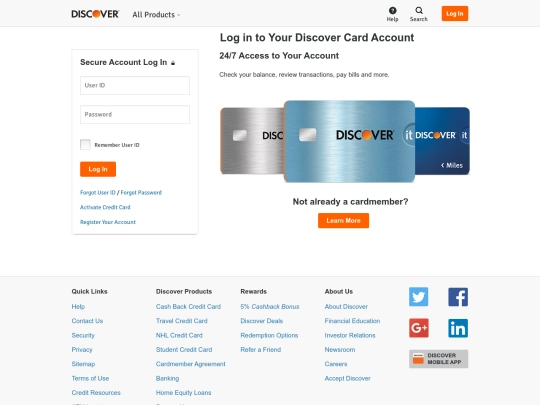Open the Facebook social icon

[x=458, y=297]
